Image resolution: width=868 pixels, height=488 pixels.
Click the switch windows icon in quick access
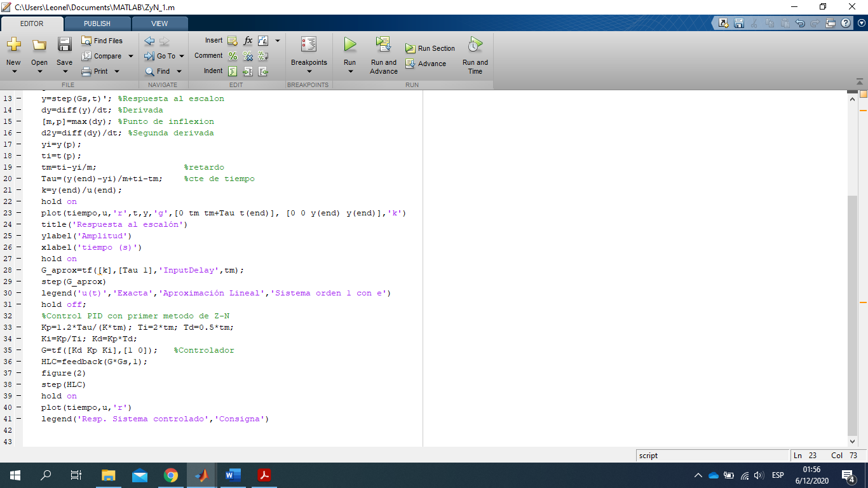click(831, 23)
